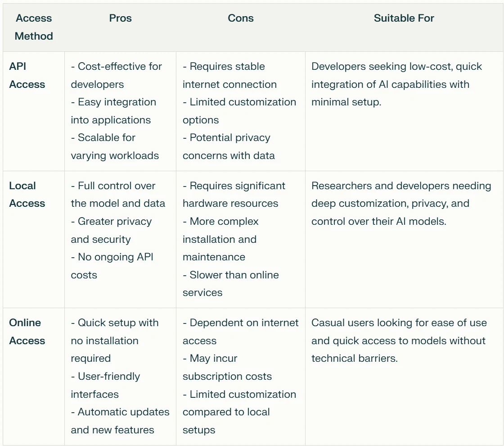Click 'Potential privacy concerns with data' text
The image size is (504, 446).
point(229,146)
